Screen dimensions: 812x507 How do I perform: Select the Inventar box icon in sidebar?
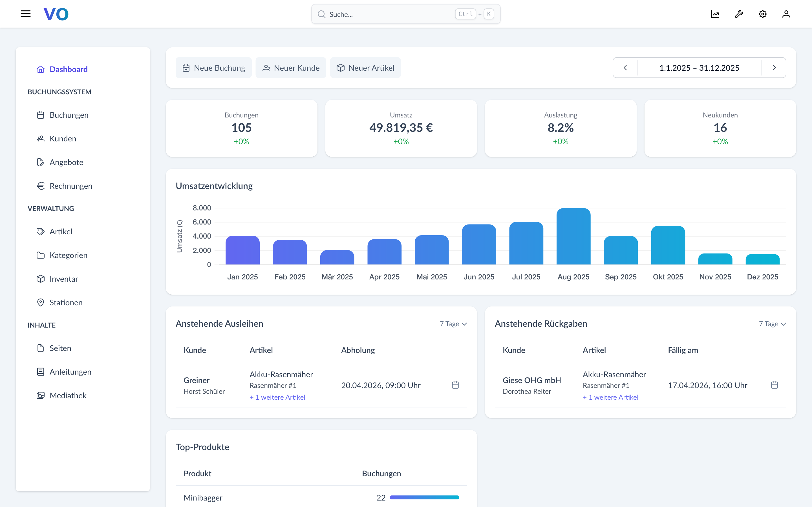pyautogui.click(x=41, y=279)
